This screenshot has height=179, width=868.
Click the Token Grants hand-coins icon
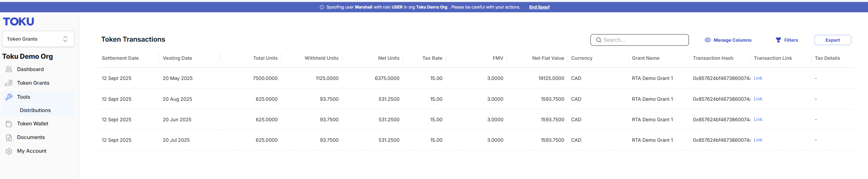click(x=9, y=83)
